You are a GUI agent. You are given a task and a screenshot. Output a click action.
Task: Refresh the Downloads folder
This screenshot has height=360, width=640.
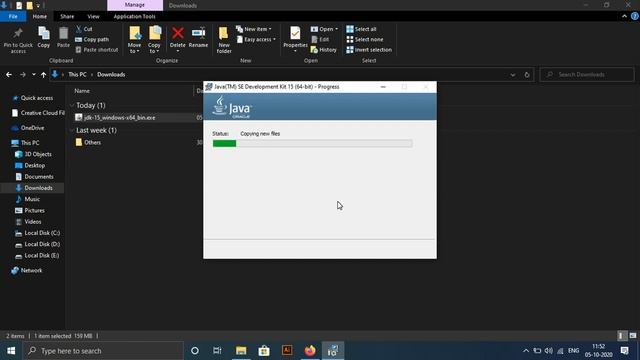pos(527,75)
